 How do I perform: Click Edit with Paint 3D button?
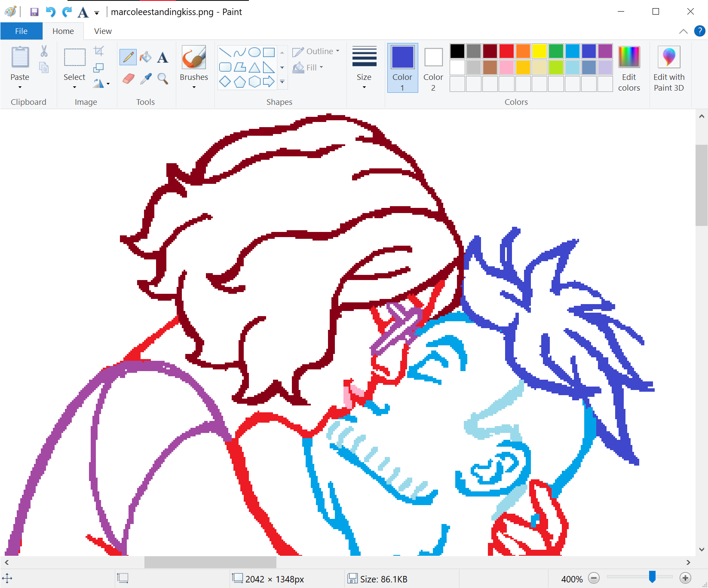[x=668, y=68]
